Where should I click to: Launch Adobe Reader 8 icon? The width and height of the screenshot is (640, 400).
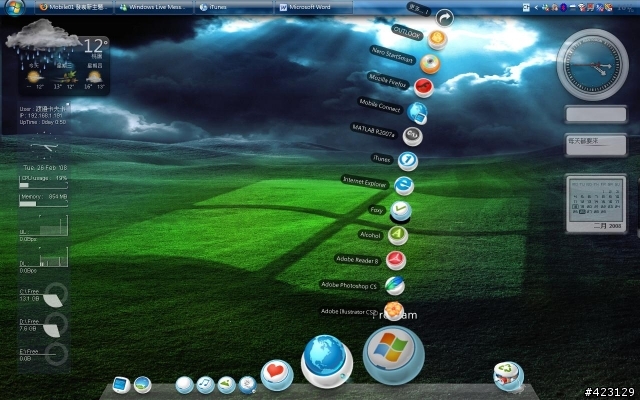point(396,260)
